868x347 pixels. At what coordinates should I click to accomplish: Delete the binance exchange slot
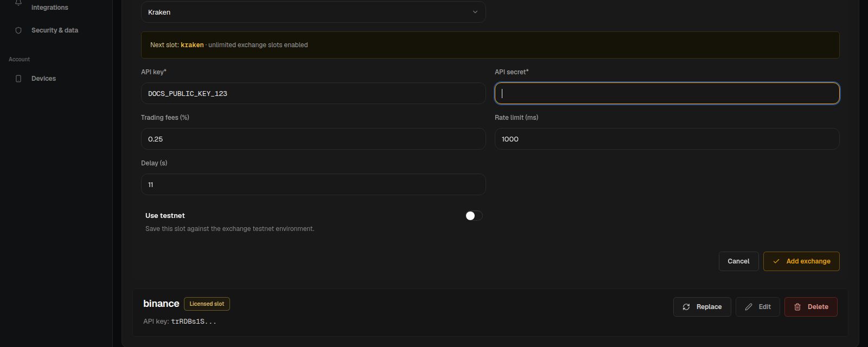coord(811,307)
